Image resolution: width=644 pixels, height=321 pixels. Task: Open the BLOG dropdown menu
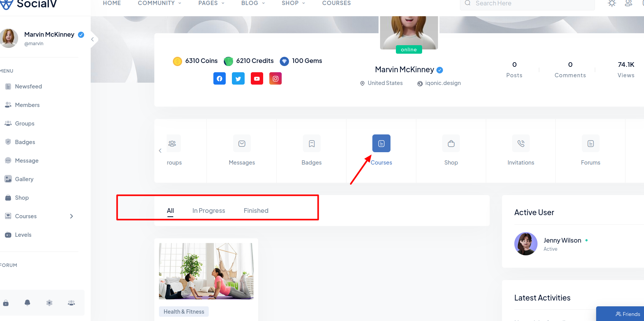tap(253, 3)
